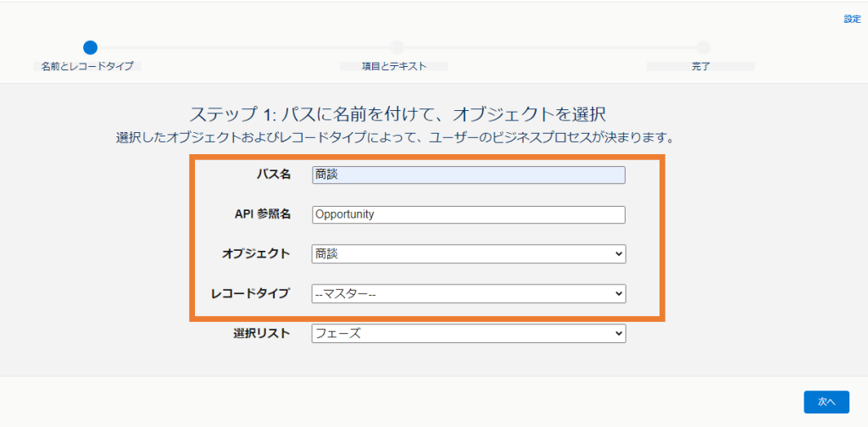This screenshot has height=427, width=868.
Task: Click the パス名 input field
Action: pos(468,175)
